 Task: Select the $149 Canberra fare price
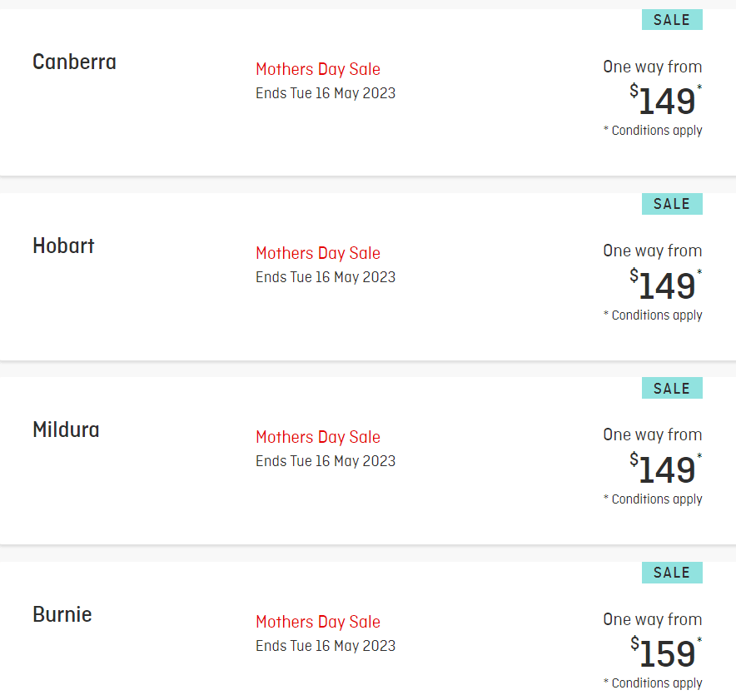pyautogui.click(x=665, y=100)
